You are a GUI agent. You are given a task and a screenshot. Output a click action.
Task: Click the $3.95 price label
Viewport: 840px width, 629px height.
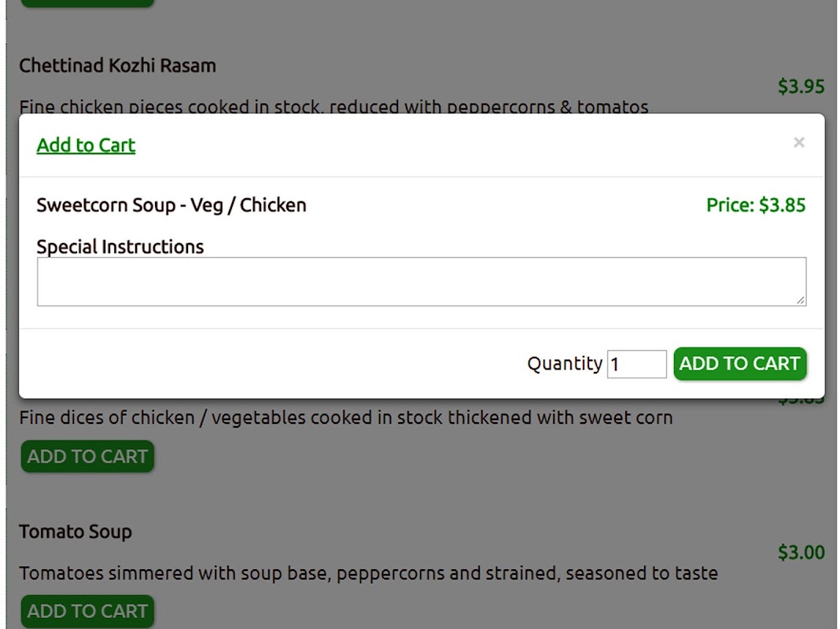point(801,86)
